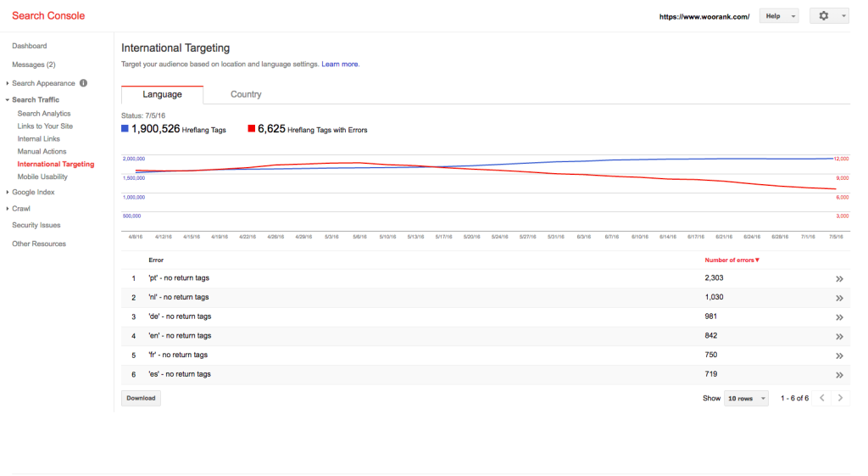Open details arrow for 'de' error row

(x=839, y=317)
